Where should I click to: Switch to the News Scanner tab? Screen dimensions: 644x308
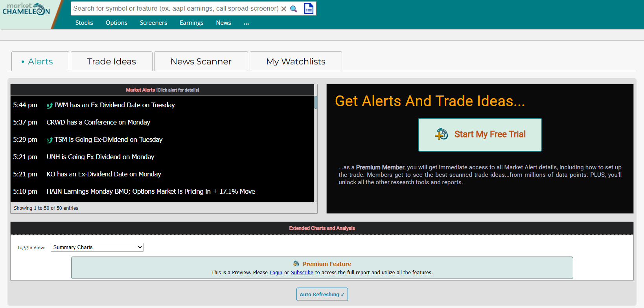click(201, 62)
